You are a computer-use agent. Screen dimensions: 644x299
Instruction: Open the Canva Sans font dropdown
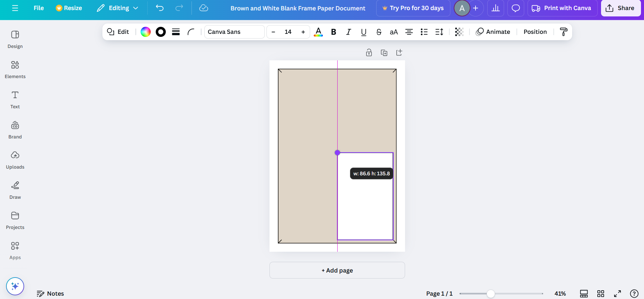point(234,32)
